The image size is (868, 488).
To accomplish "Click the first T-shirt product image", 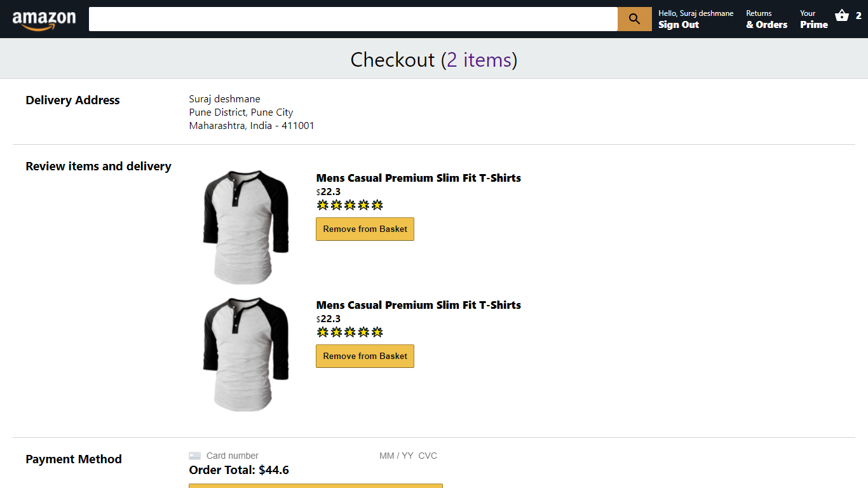I will (246, 226).
